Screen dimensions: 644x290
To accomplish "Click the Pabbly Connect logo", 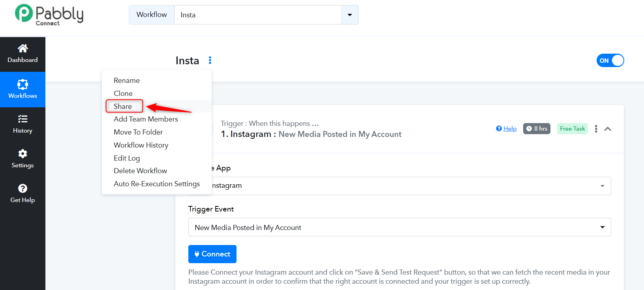I will pos(49,15).
